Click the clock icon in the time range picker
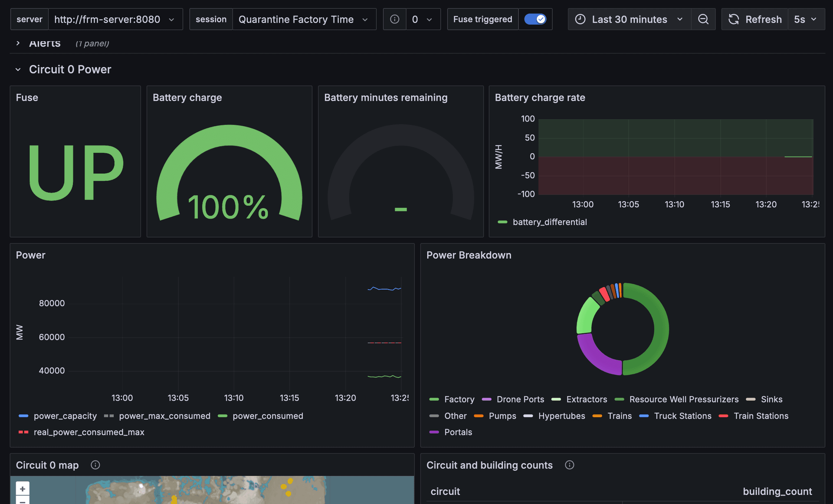This screenshot has width=833, height=504. pos(580,19)
